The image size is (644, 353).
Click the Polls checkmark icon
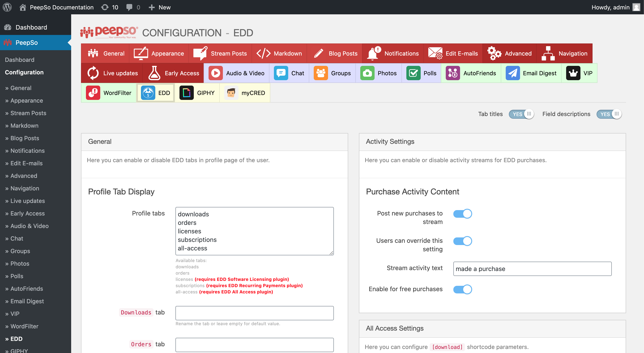[413, 73]
